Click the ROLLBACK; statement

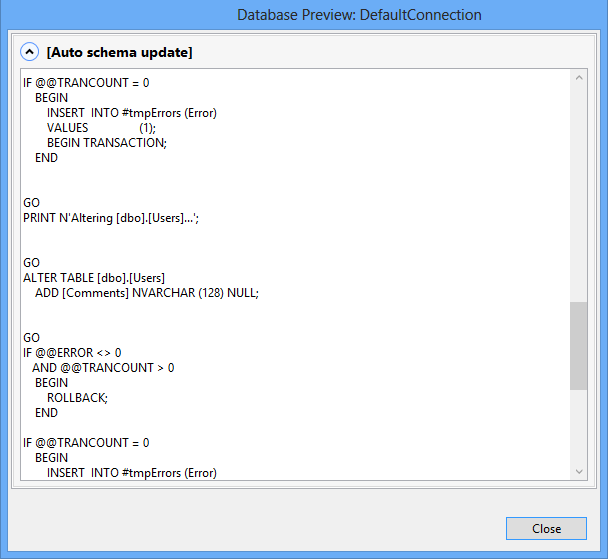coord(77,397)
